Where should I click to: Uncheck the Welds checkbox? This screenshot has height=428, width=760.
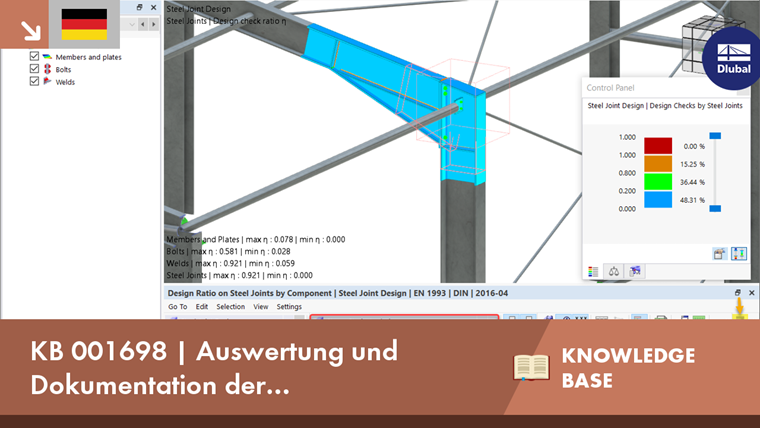(34, 81)
